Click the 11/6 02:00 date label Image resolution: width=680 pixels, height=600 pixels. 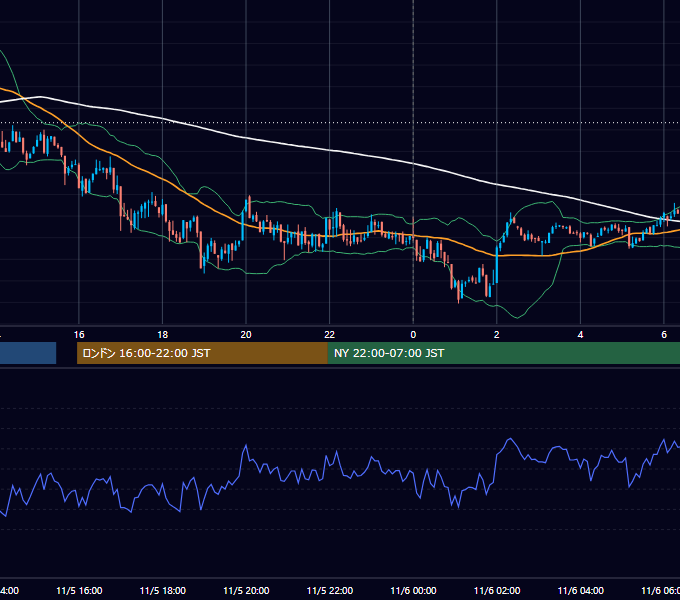(497, 590)
